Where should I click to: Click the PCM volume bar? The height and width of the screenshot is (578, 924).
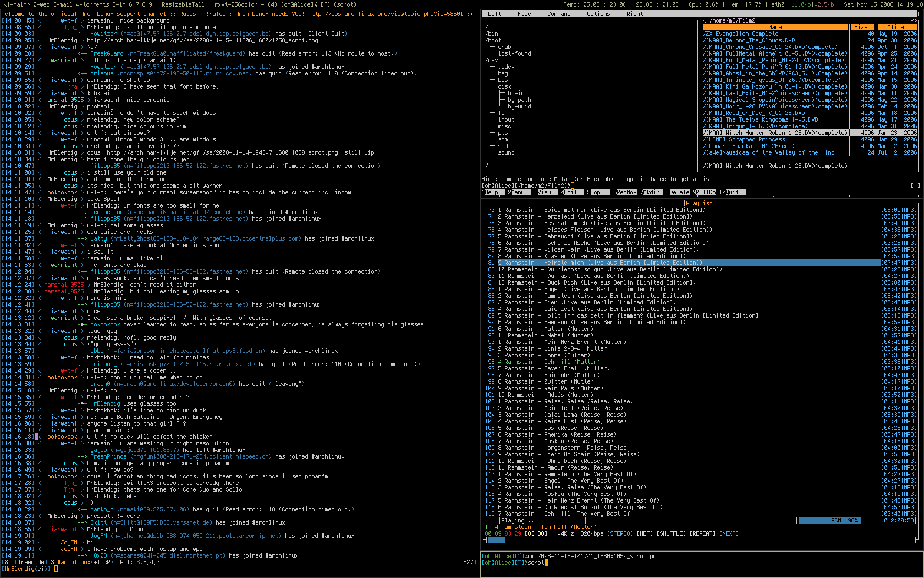(x=829, y=520)
